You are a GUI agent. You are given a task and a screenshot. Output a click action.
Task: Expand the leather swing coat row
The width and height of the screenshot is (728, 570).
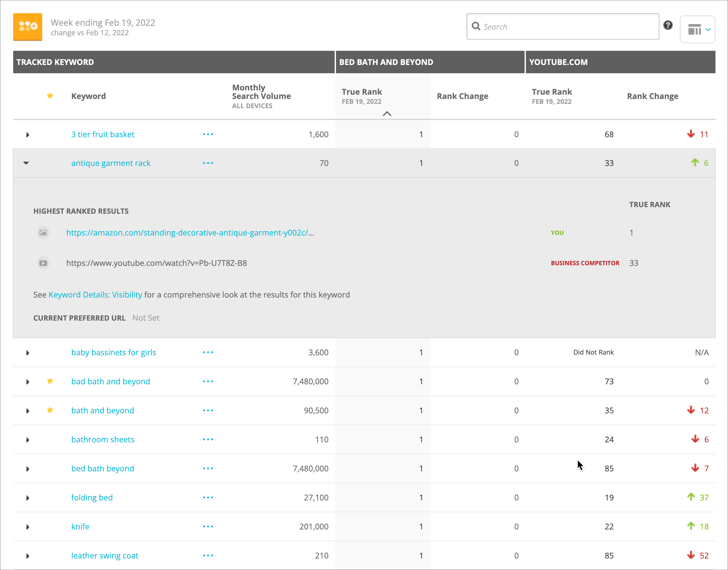pyautogui.click(x=28, y=556)
